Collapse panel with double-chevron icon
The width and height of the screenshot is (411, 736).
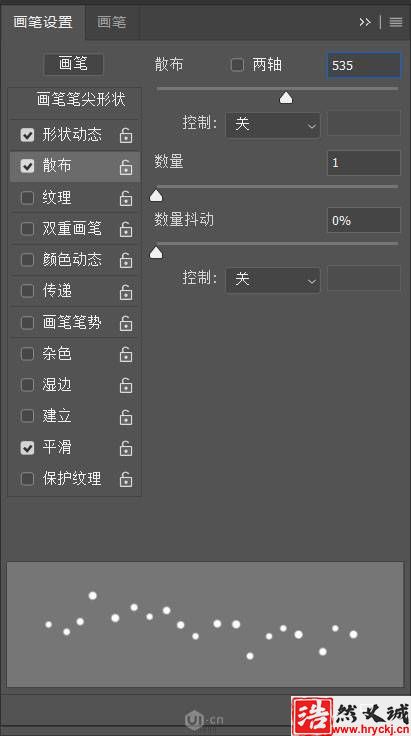pyautogui.click(x=365, y=22)
